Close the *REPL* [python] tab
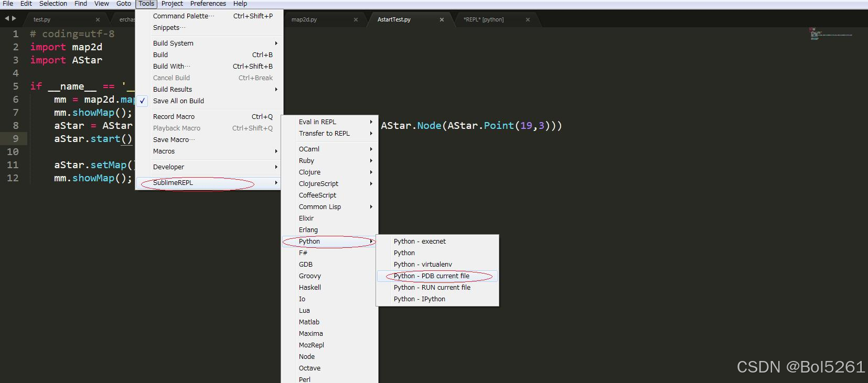Screen dimensions: 868x383 (528, 20)
